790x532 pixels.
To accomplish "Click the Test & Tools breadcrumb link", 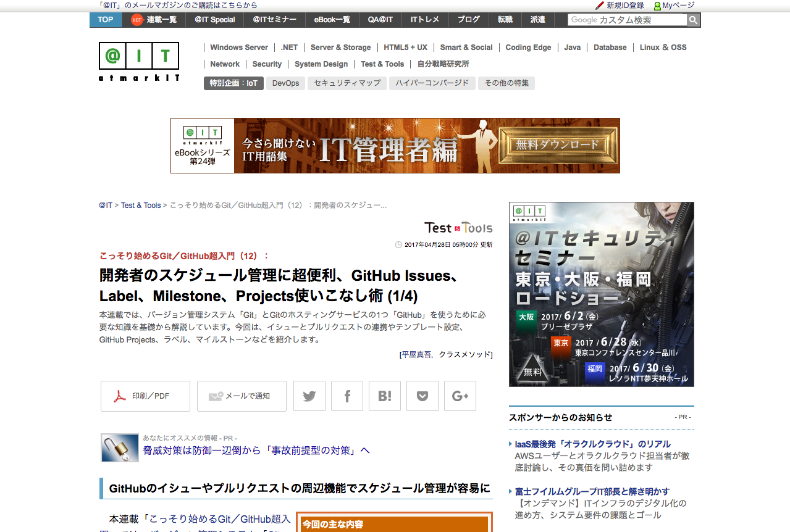I will pos(141,206).
